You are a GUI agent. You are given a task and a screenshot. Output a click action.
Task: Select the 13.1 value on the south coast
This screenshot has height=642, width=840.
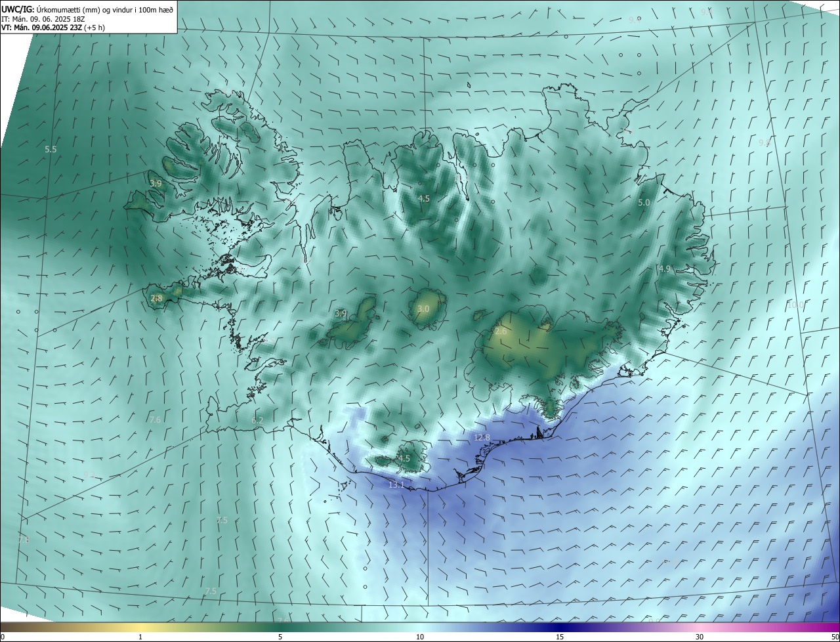tap(396, 485)
